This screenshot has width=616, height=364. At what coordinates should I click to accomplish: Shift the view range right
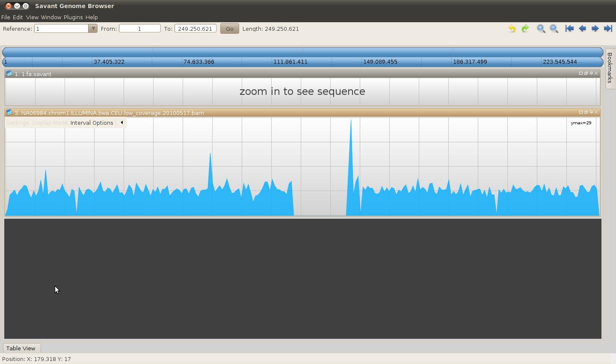595,29
